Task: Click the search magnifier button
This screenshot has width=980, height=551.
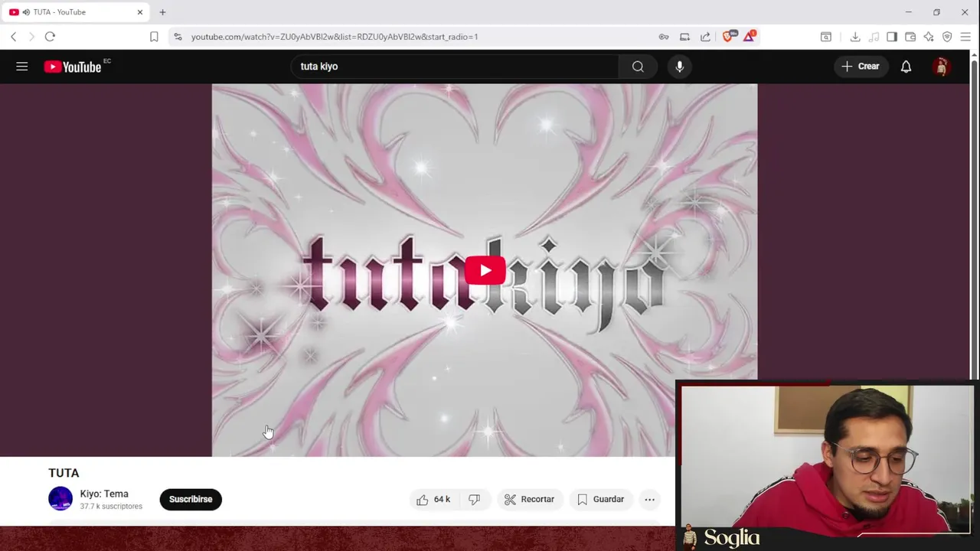Action: 638,67
